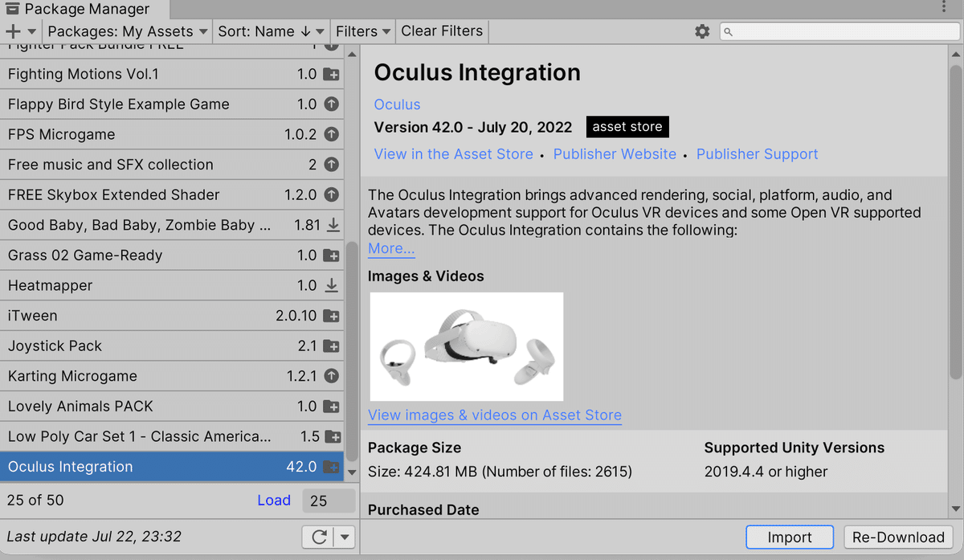Image resolution: width=964 pixels, height=560 pixels.
Task: Click the package list scrollbar thumb
Action: [x=352, y=351]
